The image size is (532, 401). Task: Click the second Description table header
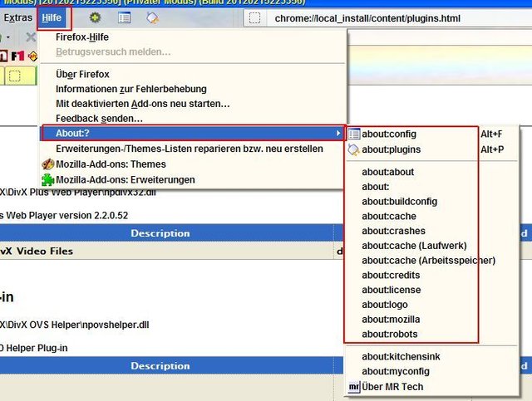coord(166,366)
